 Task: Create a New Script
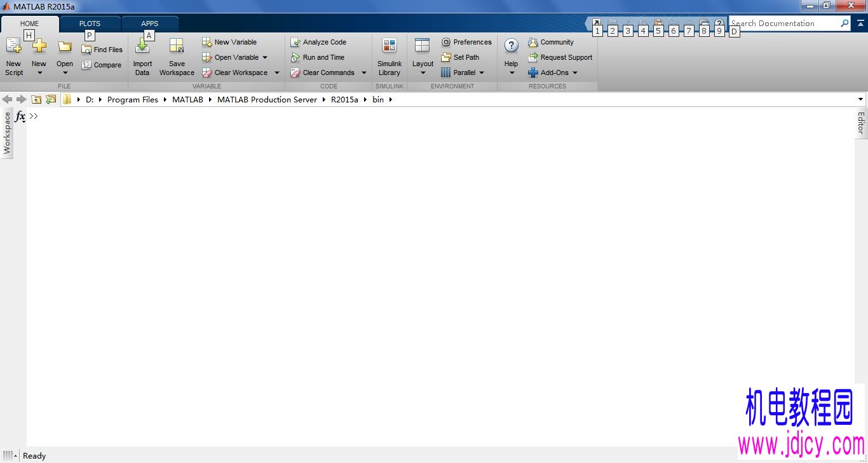point(13,57)
